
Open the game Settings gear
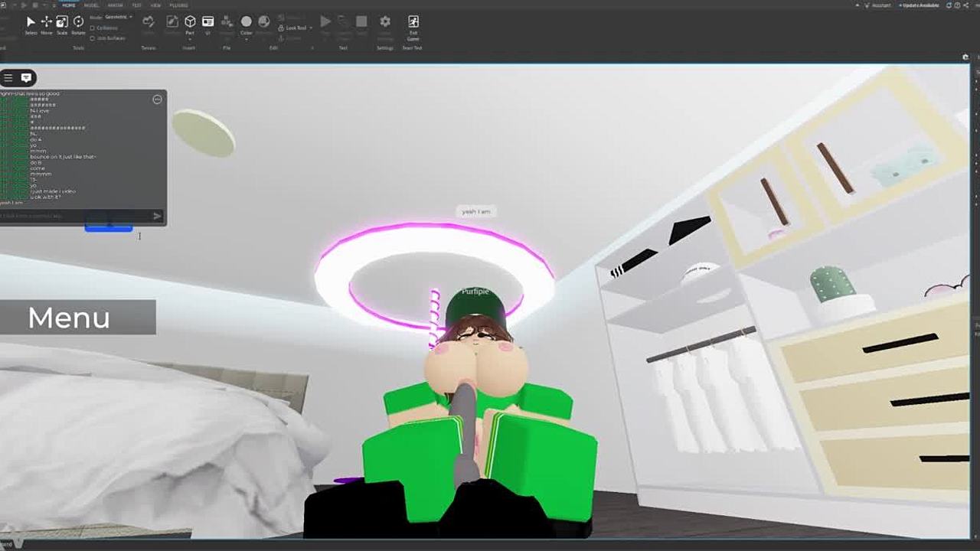point(385,22)
